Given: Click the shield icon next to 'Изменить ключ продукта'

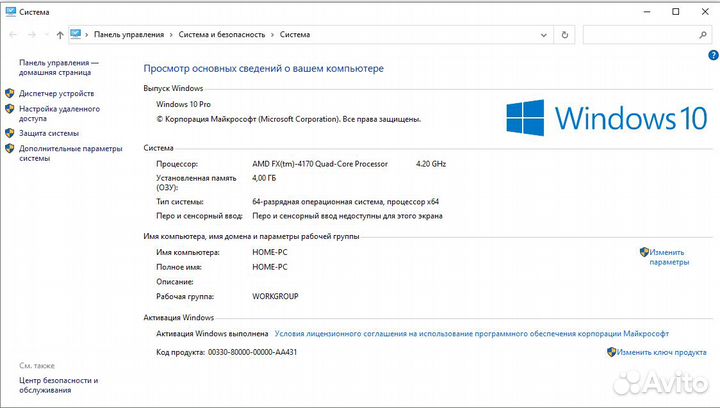Looking at the screenshot, I should tap(611, 352).
